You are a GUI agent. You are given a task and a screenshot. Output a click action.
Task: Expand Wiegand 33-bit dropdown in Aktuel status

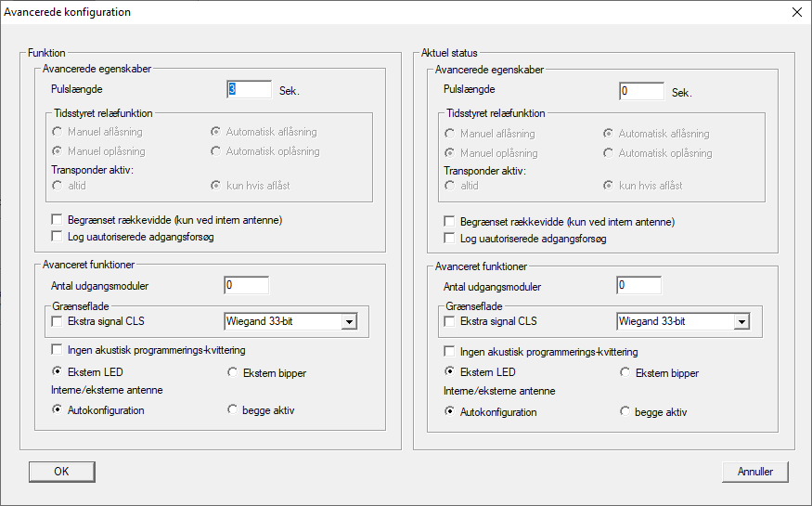[x=741, y=322]
